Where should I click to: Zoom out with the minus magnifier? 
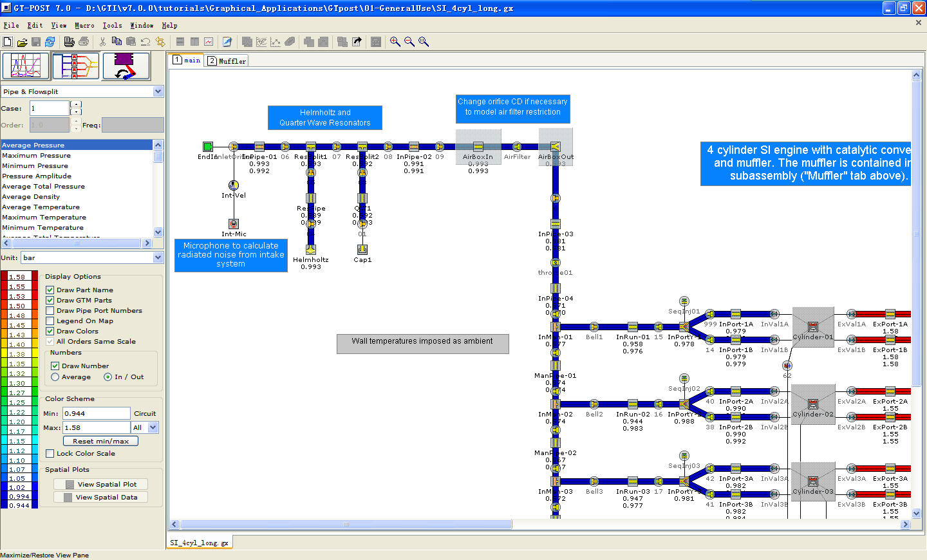coord(409,42)
